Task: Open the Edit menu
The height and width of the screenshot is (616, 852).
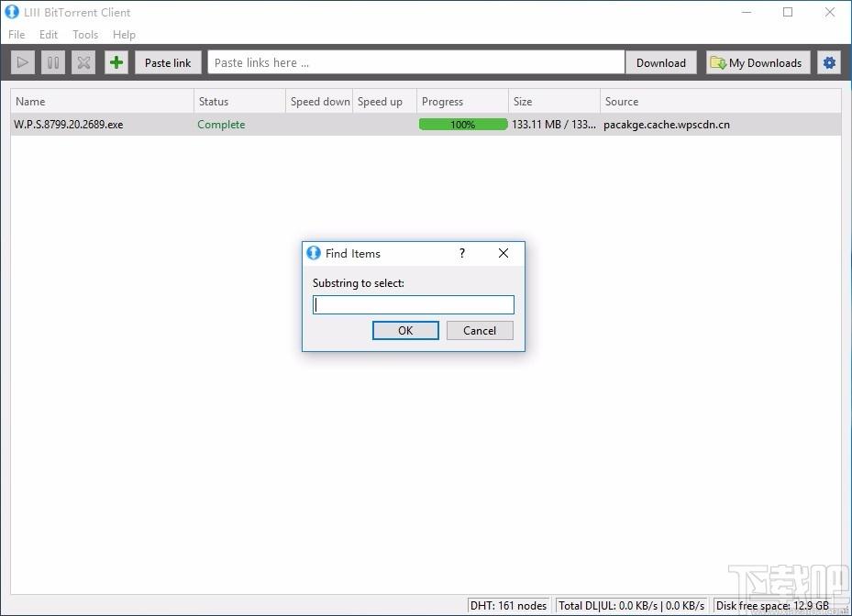Action: (x=49, y=35)
